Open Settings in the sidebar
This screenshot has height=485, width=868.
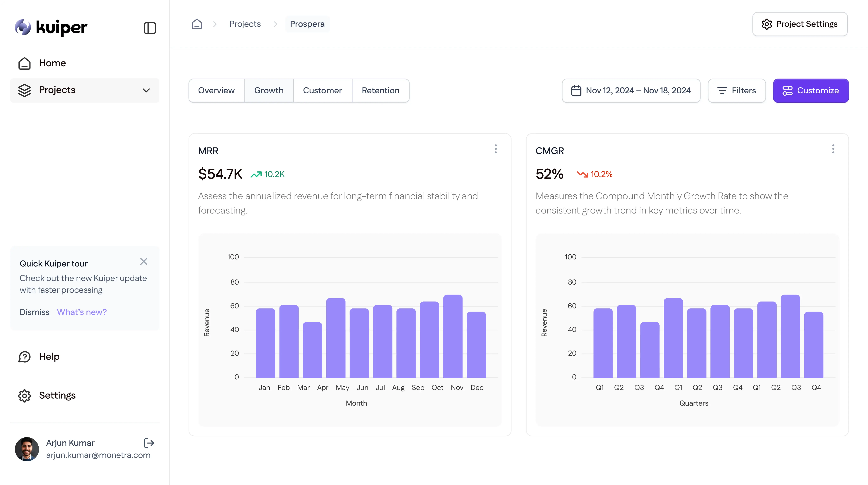[57, 395]
